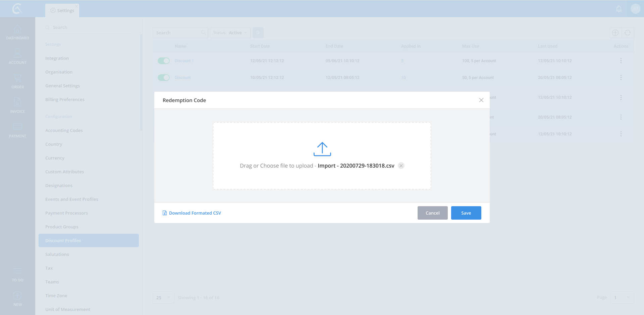Toggle off the Discount 1 switch
The height and width of the screenshot is (315, 644).
(x=164, y=61)
